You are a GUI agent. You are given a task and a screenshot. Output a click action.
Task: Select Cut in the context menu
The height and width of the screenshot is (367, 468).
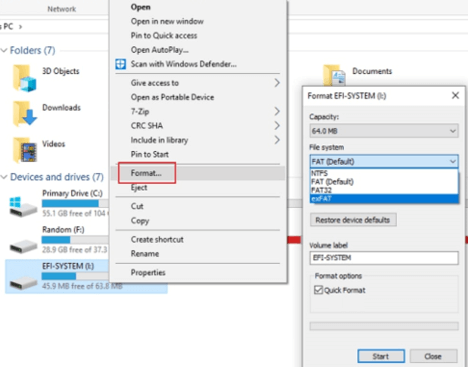click(x=137, y=206)
